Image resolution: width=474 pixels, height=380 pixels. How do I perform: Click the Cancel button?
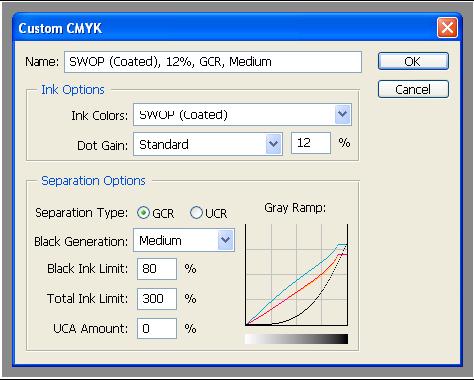pos(413,89)
